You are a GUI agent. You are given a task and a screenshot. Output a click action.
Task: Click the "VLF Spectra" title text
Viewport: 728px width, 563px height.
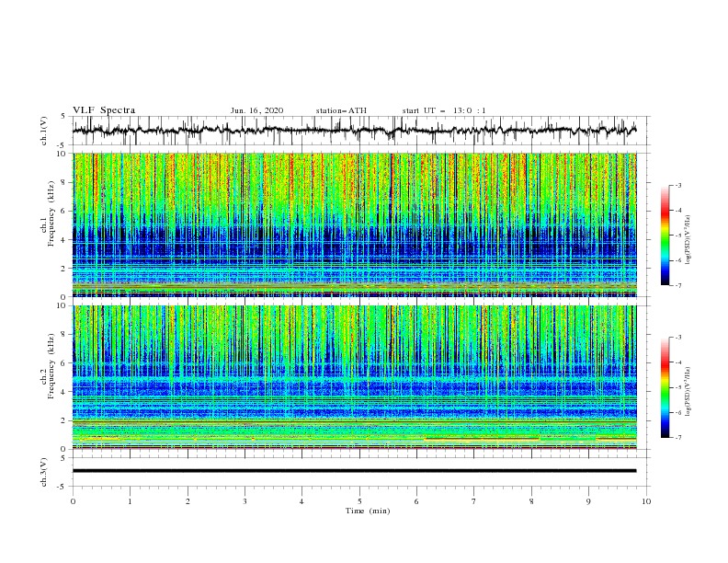coord(104,110)
